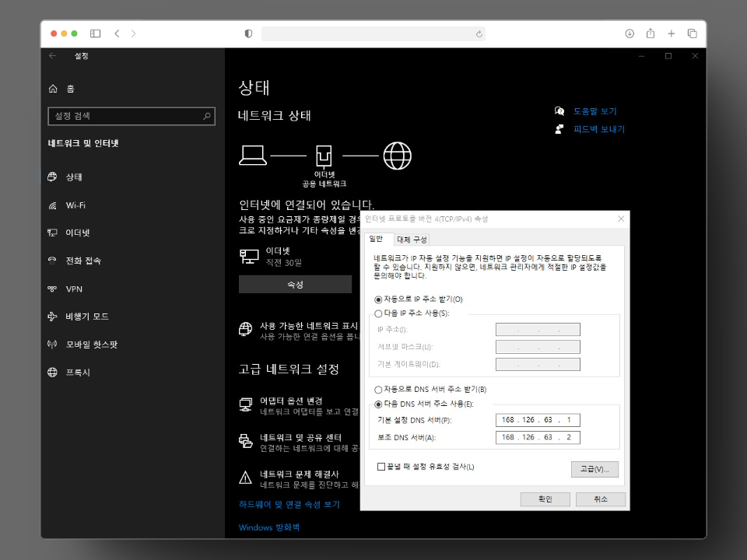The image size is (747, 560).
Task: Click the warning triangle troubleshooter icon
Action: [x=245, y=478]
